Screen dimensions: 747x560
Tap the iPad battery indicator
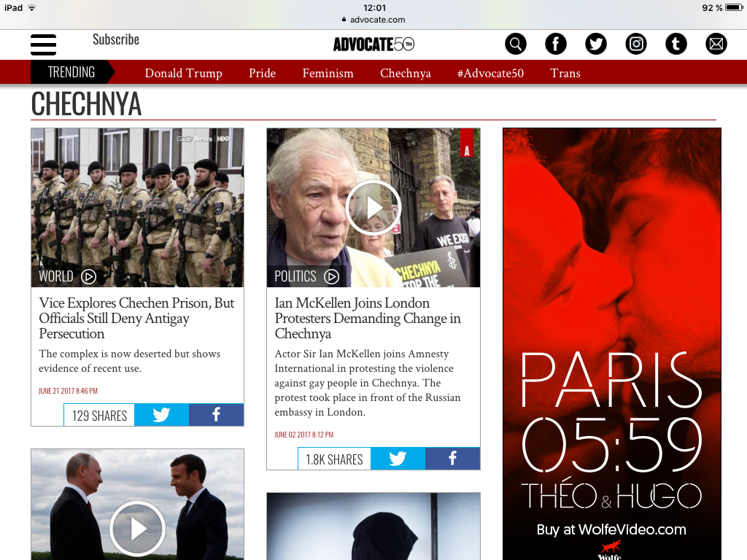[x=734, y=7]
